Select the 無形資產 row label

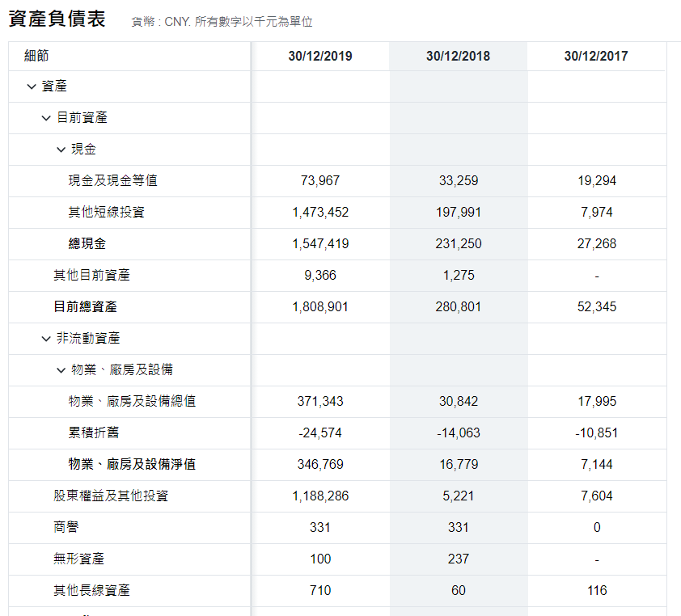(78, 559)
